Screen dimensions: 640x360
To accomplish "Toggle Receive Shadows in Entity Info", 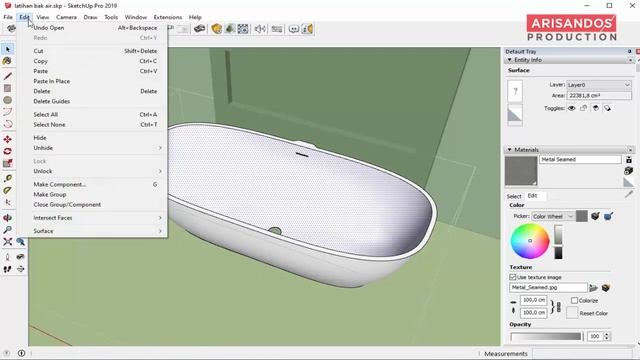I will tap(596, 108).
